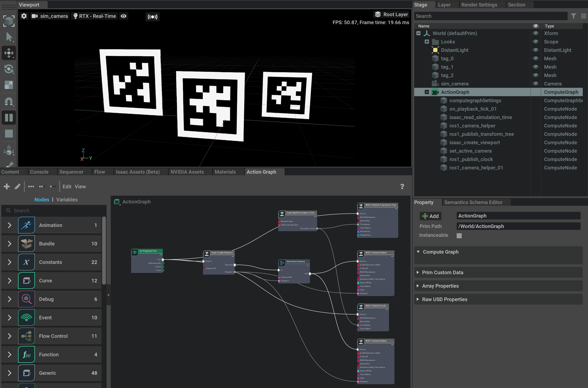Image resolution: width=588 pixels, height=388 pixels.
Task: Open viewport settings gear icon
Action: click(x=24, y=16)
